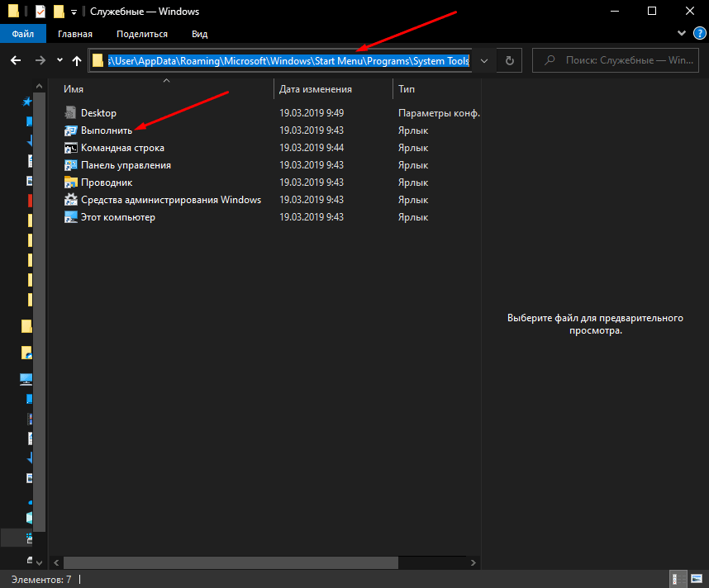Click the This PC monitor icon in sidebar
Image resolution: width=709 pixels, height=588 pixels.
[26, 379]
